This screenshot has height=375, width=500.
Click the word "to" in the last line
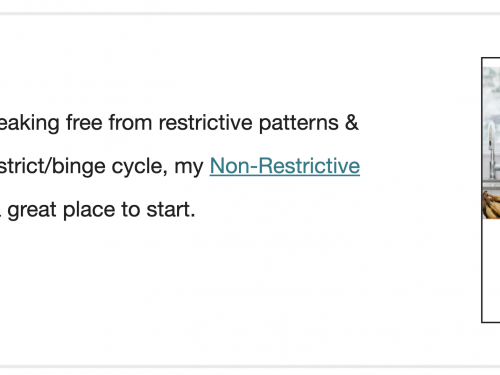tap(130, 209)
